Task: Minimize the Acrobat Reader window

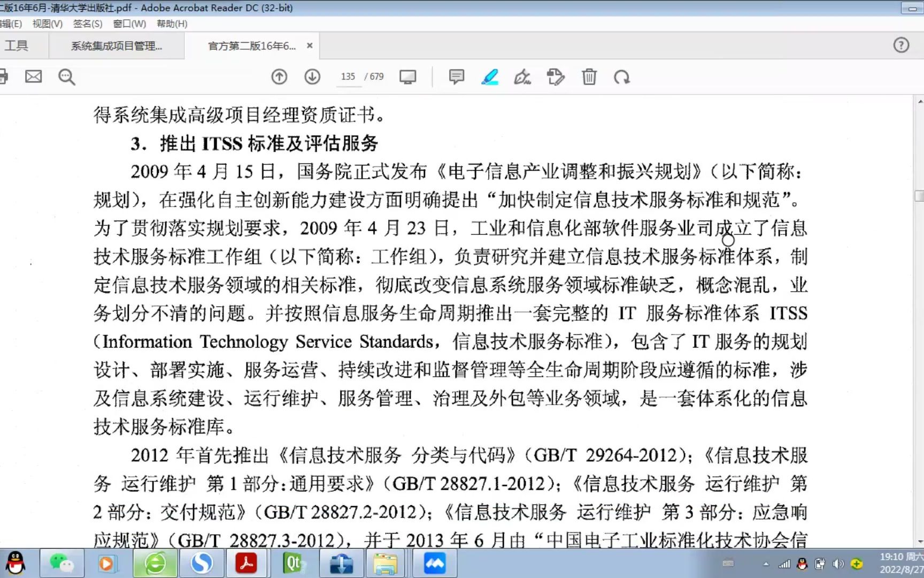Action: coord(912,8)
